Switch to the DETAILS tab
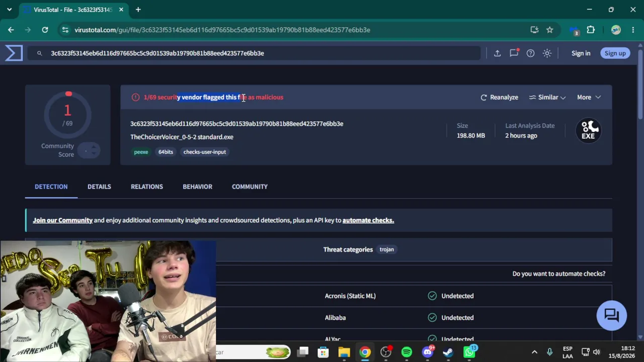 click(x=99, y=187)
